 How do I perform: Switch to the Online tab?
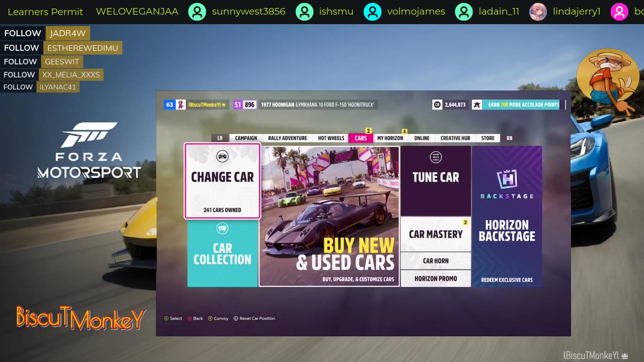click(x=422, y=138)
